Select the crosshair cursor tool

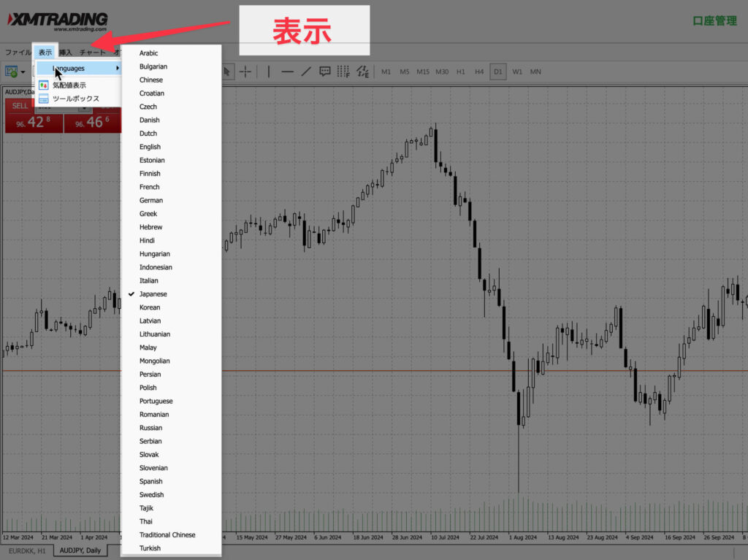coord(245,72)
